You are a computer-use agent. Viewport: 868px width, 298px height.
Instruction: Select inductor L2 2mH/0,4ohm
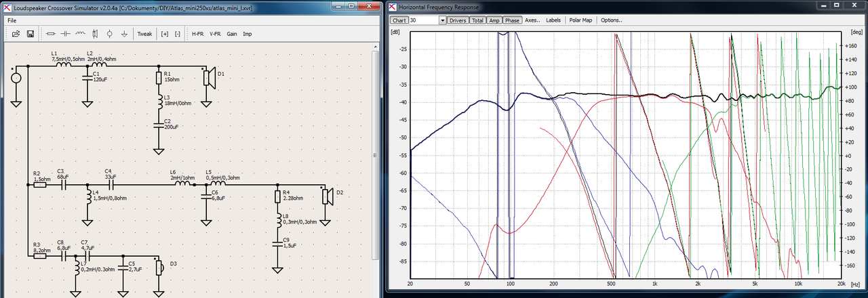[98, 65]
